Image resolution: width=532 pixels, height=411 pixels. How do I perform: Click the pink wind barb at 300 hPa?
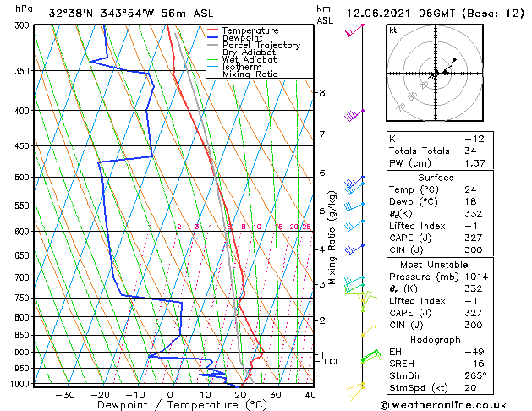click(x=354, y=30)
